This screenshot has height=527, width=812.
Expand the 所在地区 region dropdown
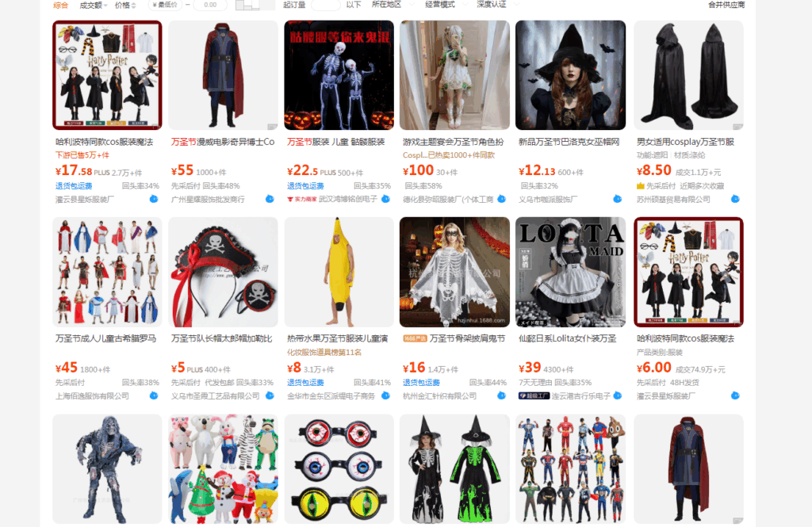pos(393,5)
